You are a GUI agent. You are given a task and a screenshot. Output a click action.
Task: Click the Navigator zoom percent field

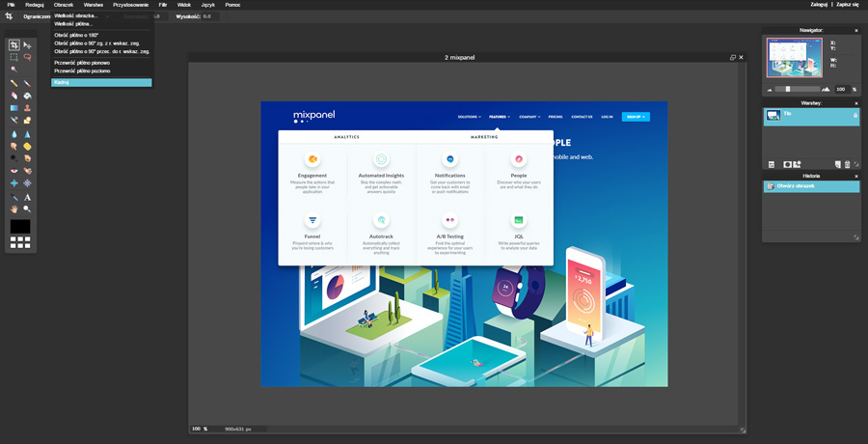(841, 89)
